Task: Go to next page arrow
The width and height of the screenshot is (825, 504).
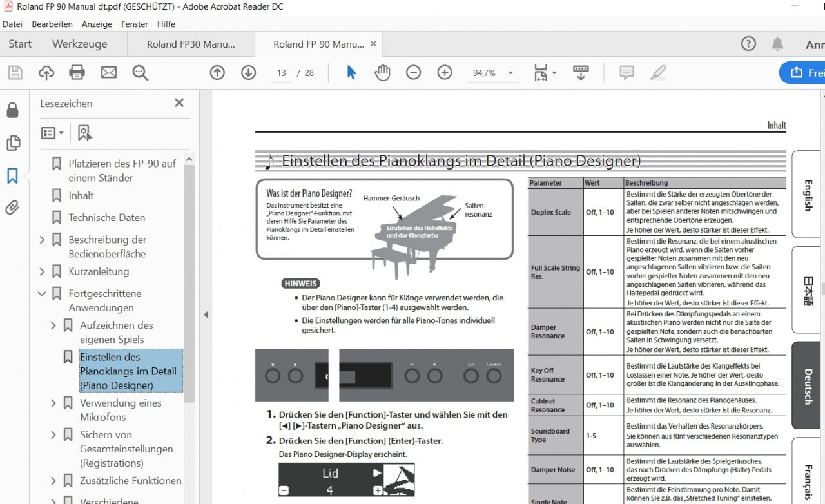Action: pyautogui.click(x=248, y=73)
